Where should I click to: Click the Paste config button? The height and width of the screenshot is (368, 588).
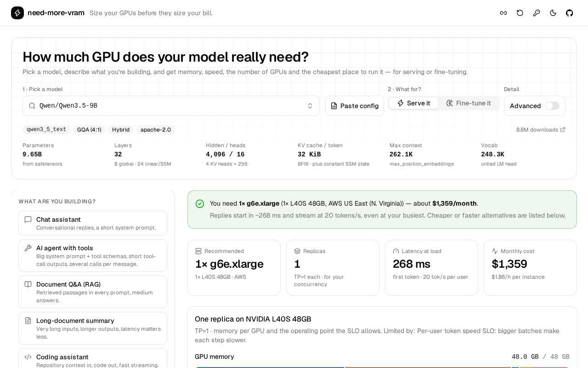coord(355,106)
